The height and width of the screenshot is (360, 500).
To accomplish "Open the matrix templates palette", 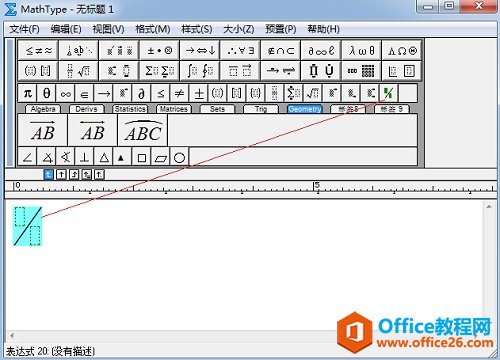I will pyautogui.click(x=361, y=71).
